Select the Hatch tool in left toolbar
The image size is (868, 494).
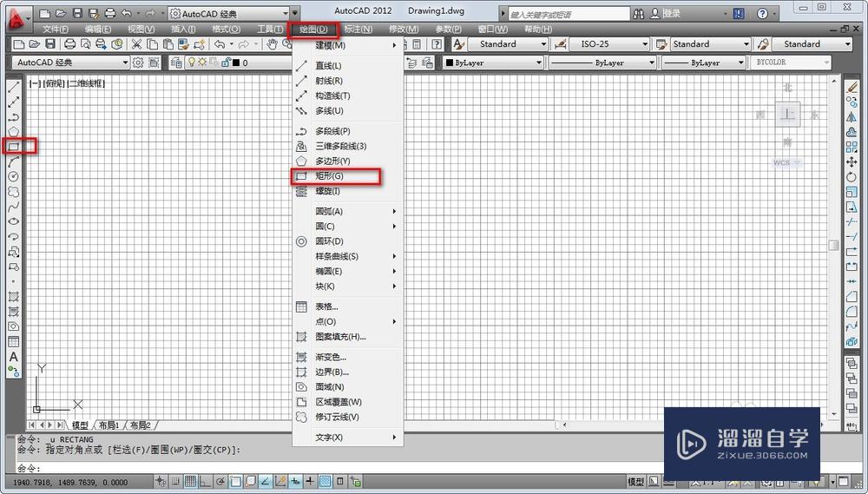point(13,297)
